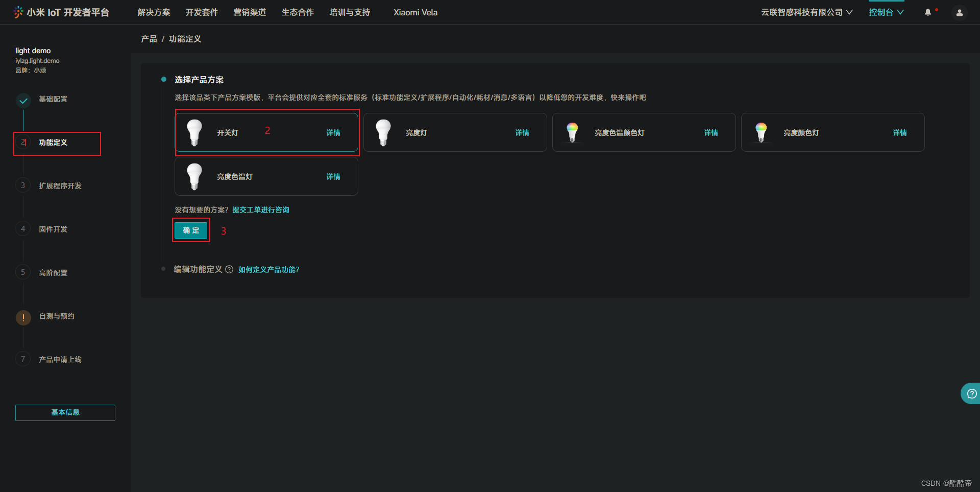The height and width of the screenshot is (492, 980).
Task: Select the 开关灯 solution card
Action: click(x=266, y=132)
